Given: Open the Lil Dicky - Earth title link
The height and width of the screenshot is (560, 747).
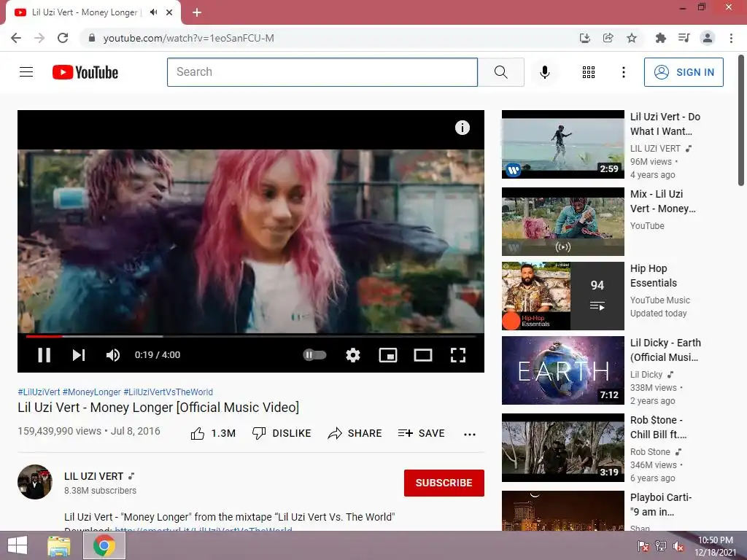Looking at the screenshot, I should 665,350.
